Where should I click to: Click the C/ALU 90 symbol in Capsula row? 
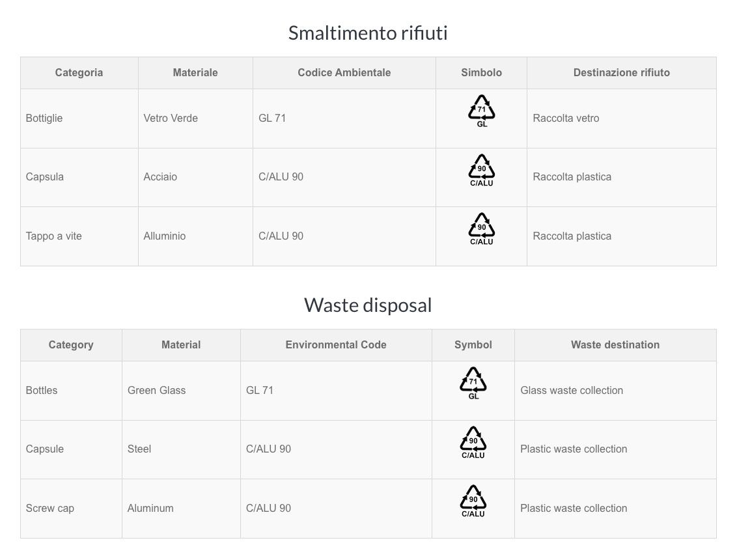pos(481,170)
